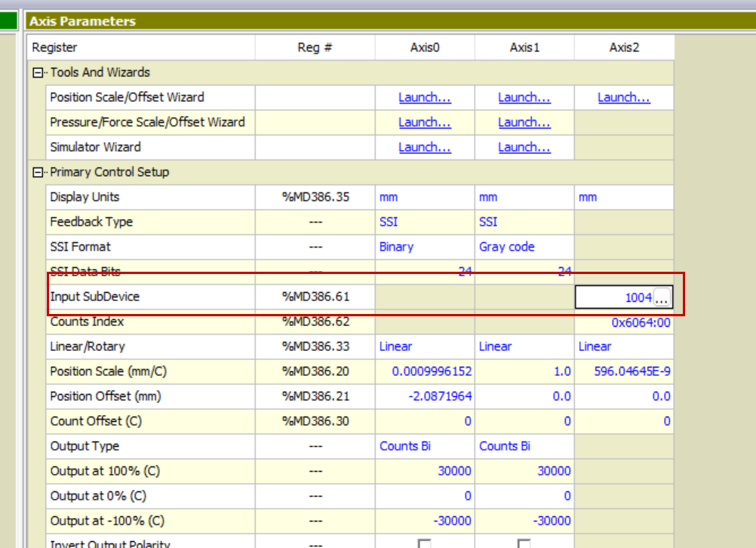
Task: Select the Simulator Wizard row label
Action: coord(96,147)
